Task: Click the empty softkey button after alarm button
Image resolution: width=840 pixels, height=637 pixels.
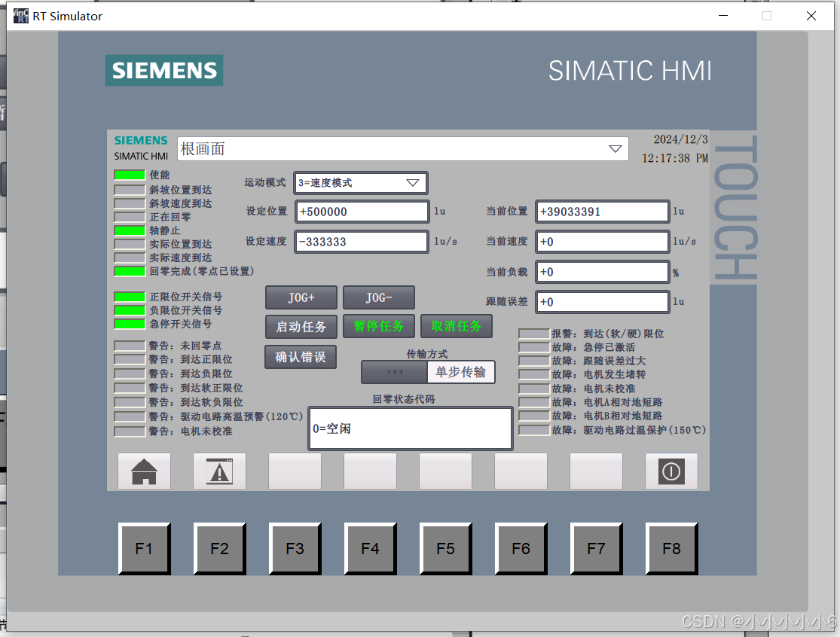Action: (x=295, y=471)
